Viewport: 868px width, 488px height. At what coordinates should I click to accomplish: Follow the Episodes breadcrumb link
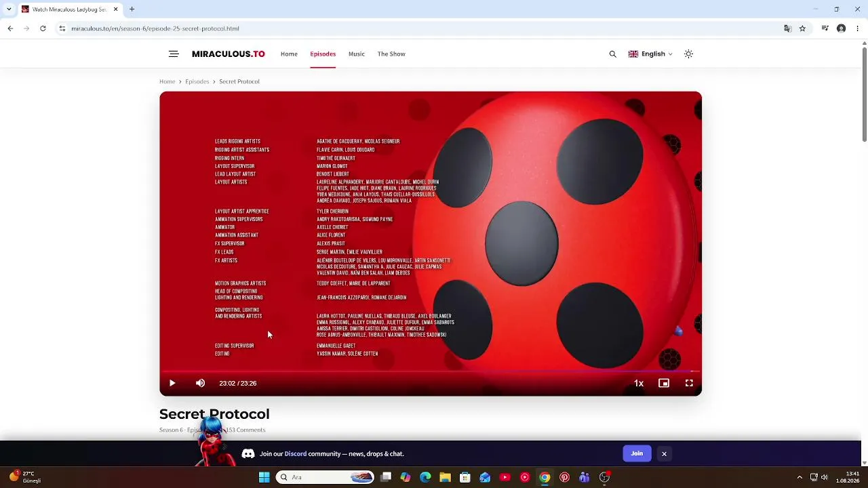(197, 81)
